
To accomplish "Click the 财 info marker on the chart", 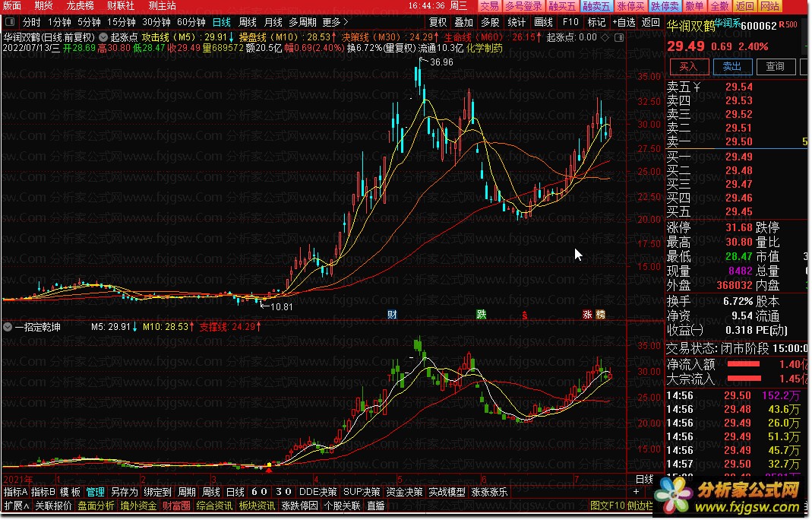I will tap(392, 314).
